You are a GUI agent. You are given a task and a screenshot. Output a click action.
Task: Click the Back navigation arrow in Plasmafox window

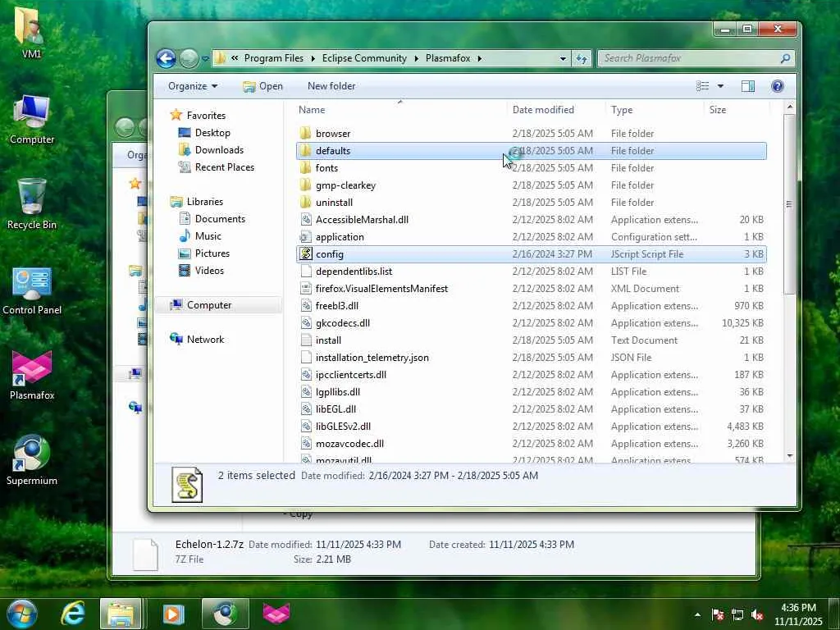[x=166, y=58]
